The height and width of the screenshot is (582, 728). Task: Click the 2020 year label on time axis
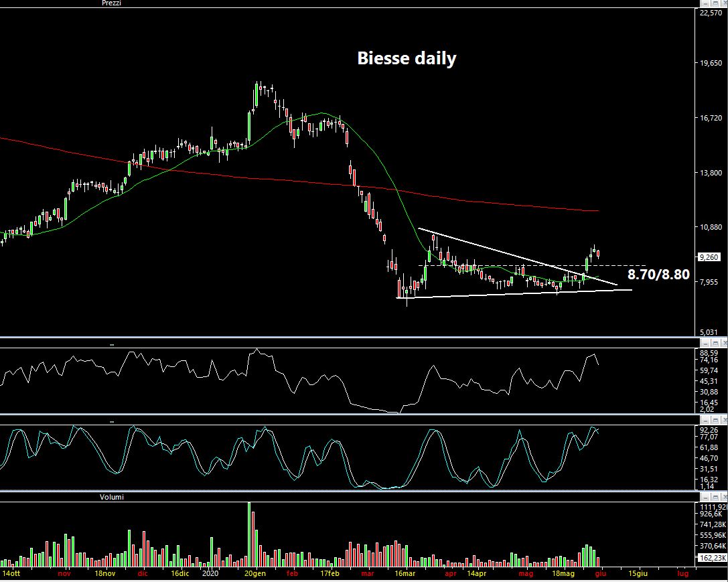click(210, 573)
